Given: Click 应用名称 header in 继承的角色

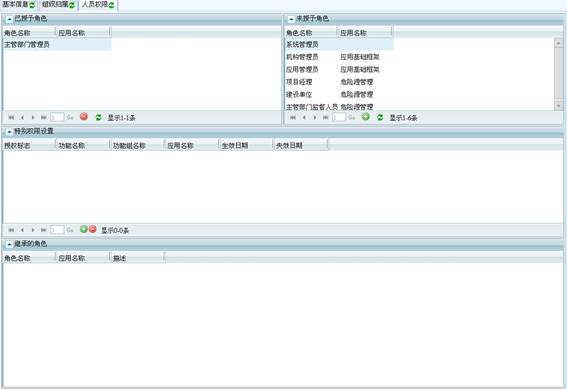Looking at the screenshot, I should pyautogui.click(x=83, y=258).
